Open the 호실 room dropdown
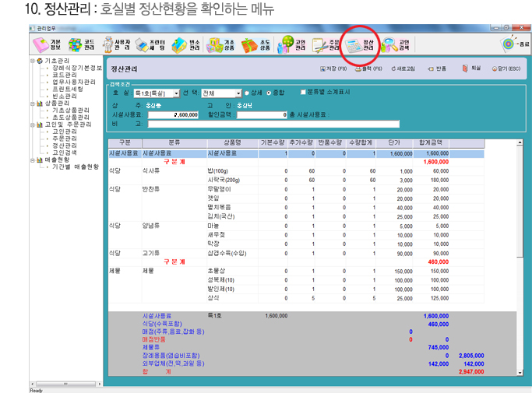Image resolution: width=532 pixels, height=393 pixels. tap(176, 93)
